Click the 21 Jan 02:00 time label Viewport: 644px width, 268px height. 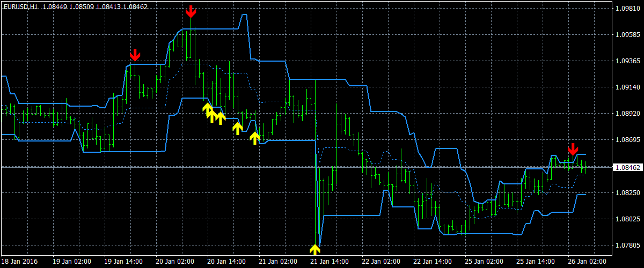(279, 262)
